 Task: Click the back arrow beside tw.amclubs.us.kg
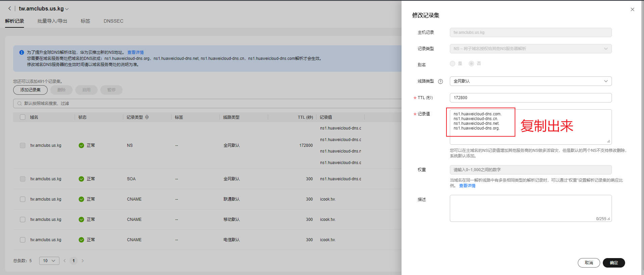point(9,8)
